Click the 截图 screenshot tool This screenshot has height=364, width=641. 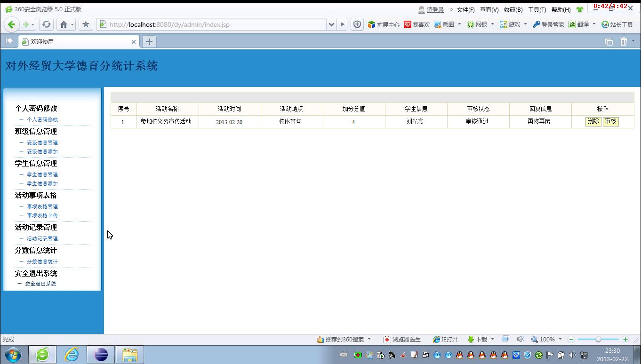point(444,24)
